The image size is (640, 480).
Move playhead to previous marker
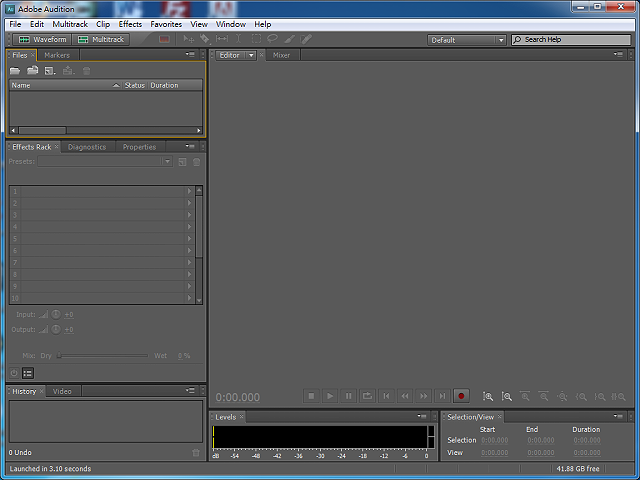click(x=386, y=396)
